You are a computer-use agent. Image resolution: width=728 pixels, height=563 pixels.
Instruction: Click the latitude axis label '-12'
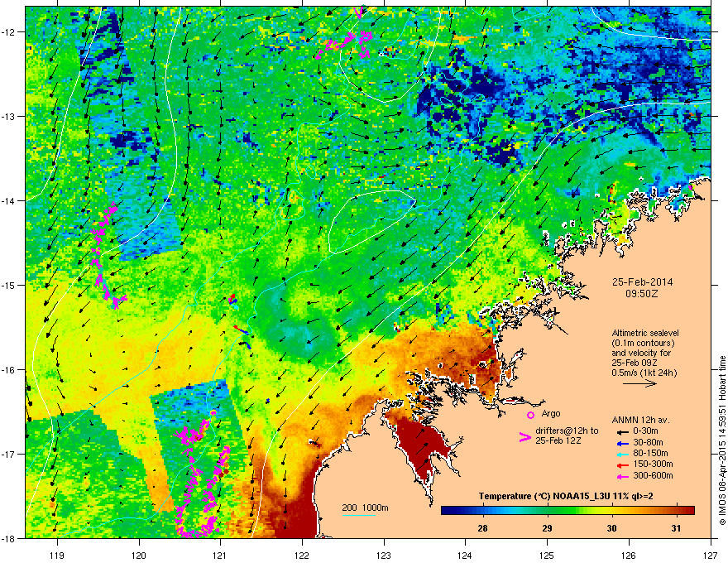click(x=8, y=32)
